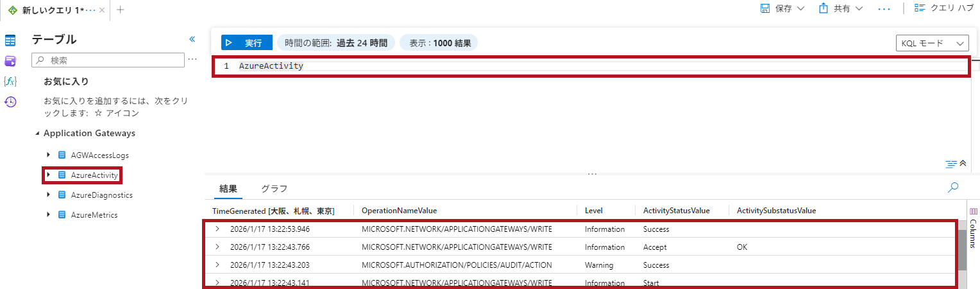
Task: Click the format query icon
Action: pos(950,164)
